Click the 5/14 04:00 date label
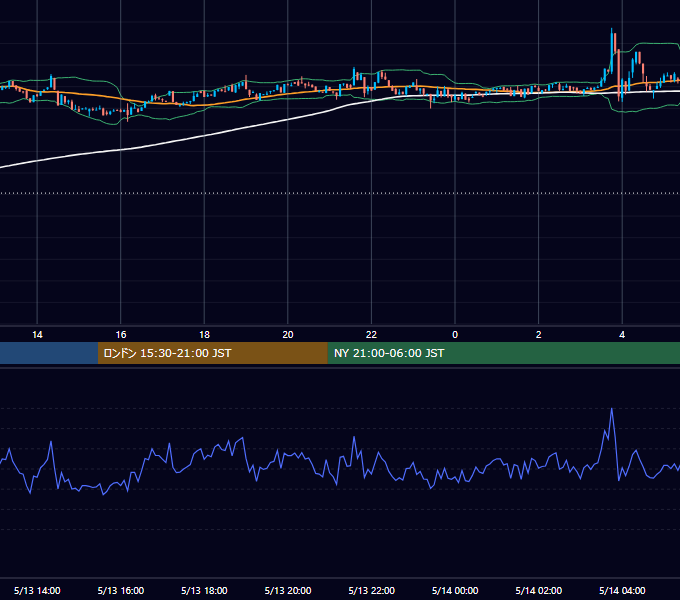Image resolution: width=680 pixels, height=600 pixels. tap(622, 590)
